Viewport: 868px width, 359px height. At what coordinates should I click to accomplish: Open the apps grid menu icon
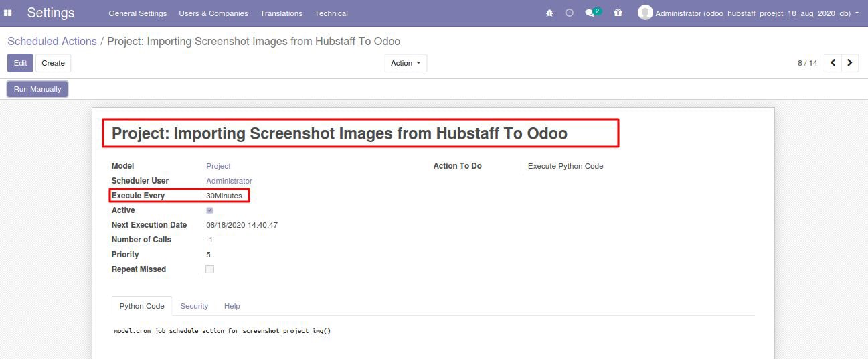point(8,13)
